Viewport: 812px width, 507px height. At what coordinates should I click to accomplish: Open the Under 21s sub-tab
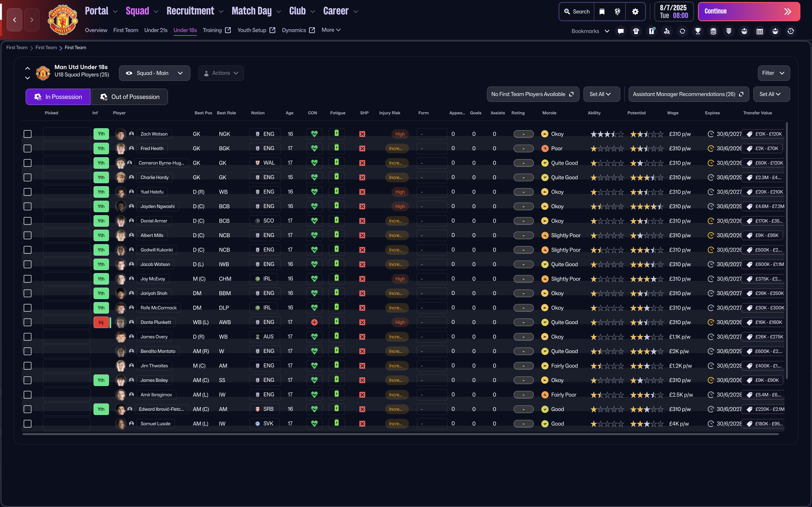pyautogui.click(x=156, y=30)
